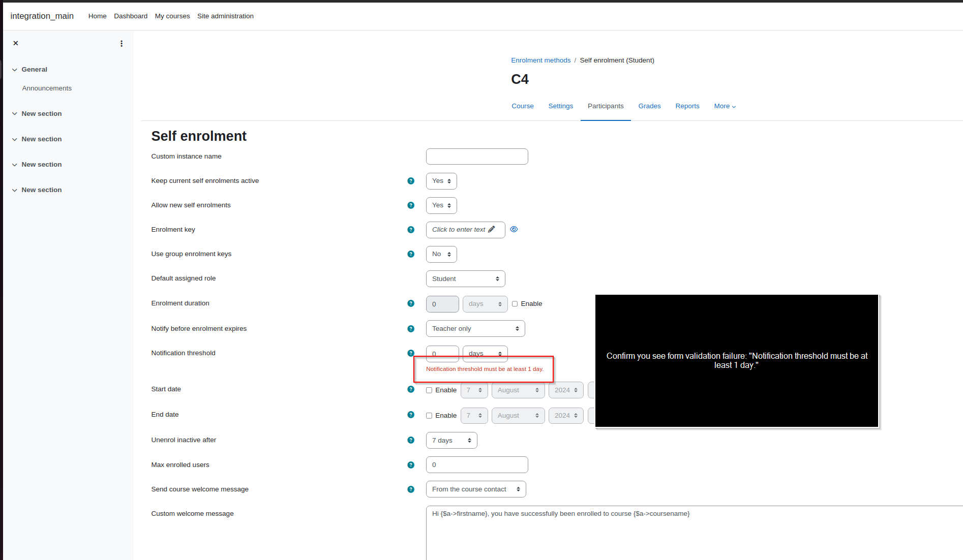The image size is (963, 560).
Task: Open the Grades tab
Action: 649,106
